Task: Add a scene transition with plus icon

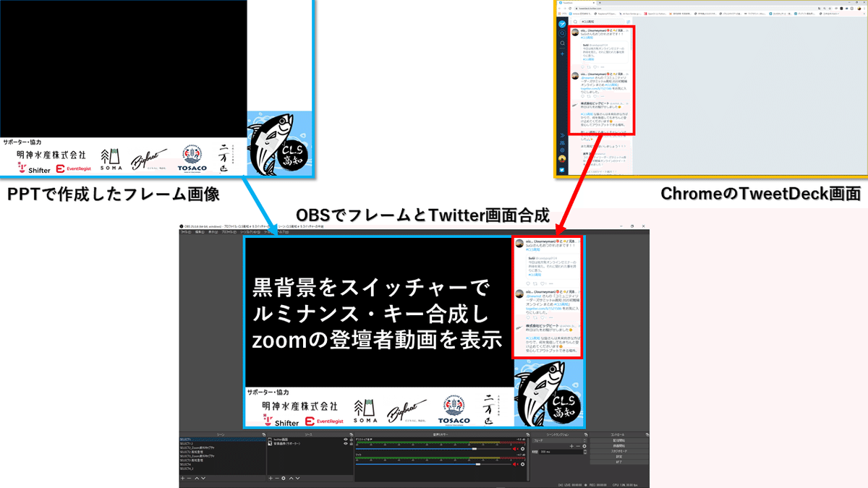Action: (571, 446)
